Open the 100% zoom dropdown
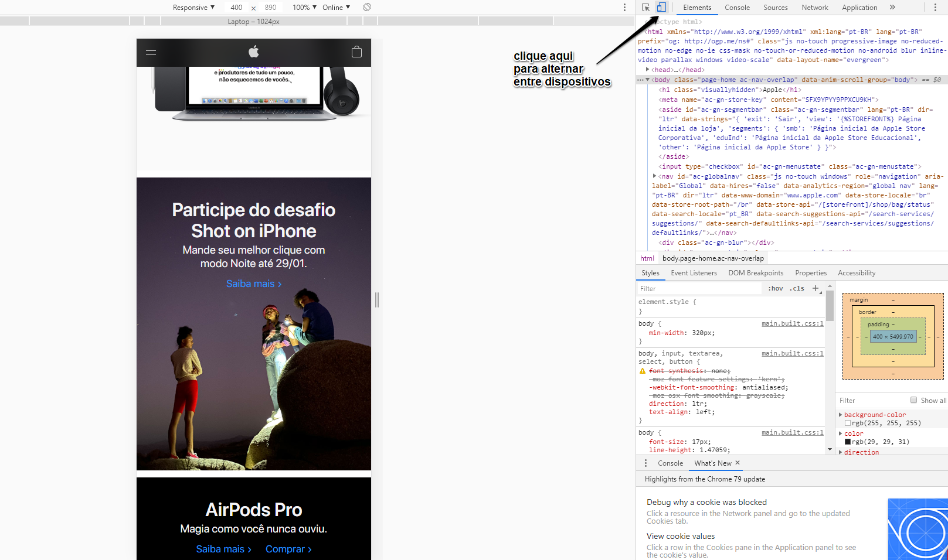This screenshot has height=560, width=948. pyautogui.click(x=304, y=8)
